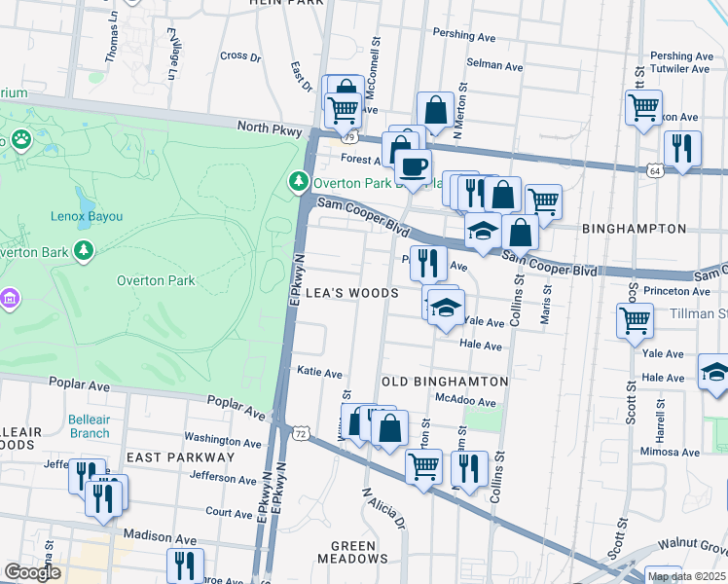Click the OLD BINGHAMTON neighborhood label
The width and height of the screenshot is (728, 584).
point(445,382)
